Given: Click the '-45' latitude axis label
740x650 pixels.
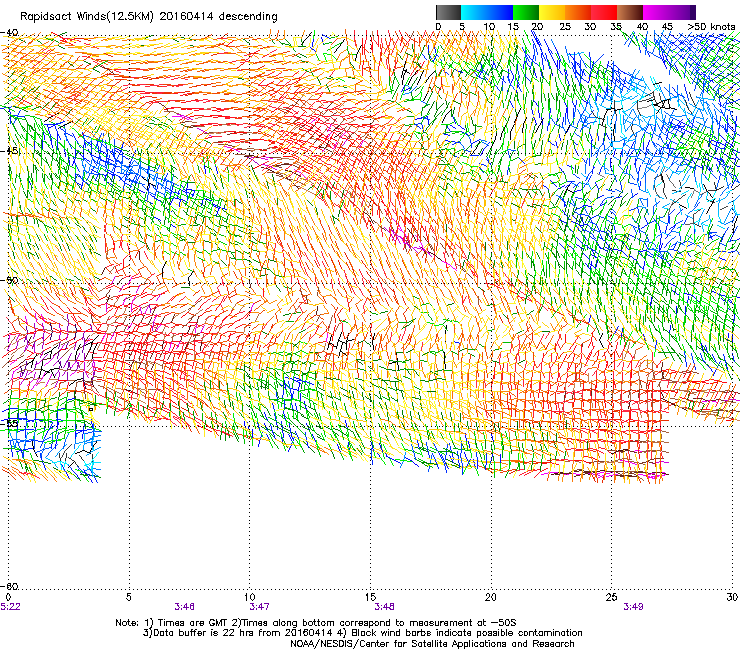Looking at the screenshot, I should (x=9, y=151).
